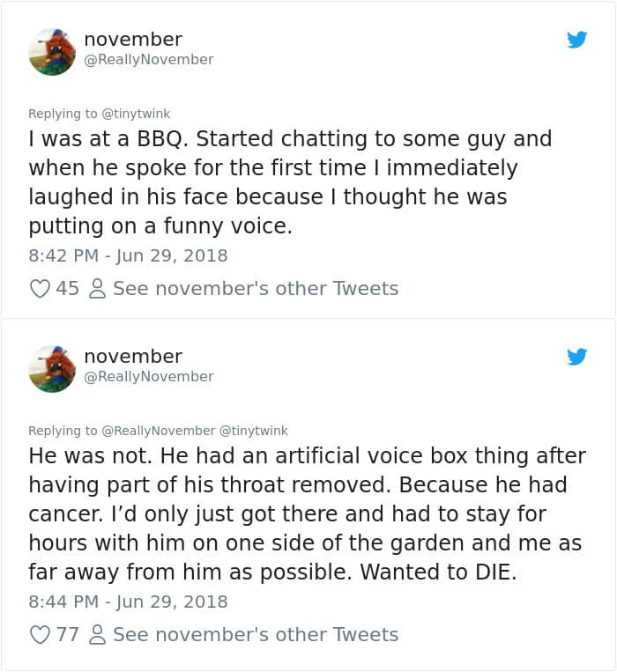Open the @tinytwink reply link in first tweet

[x=137, y=114]
